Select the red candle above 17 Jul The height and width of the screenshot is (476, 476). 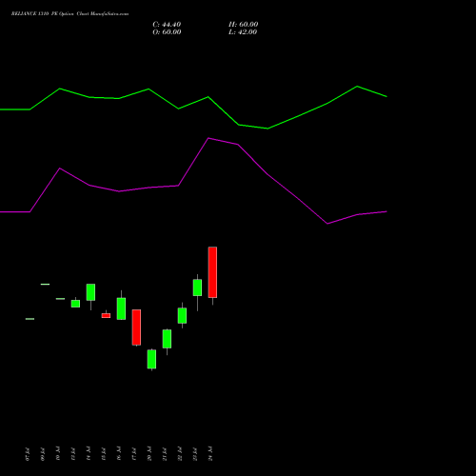[x=136, y=327]
